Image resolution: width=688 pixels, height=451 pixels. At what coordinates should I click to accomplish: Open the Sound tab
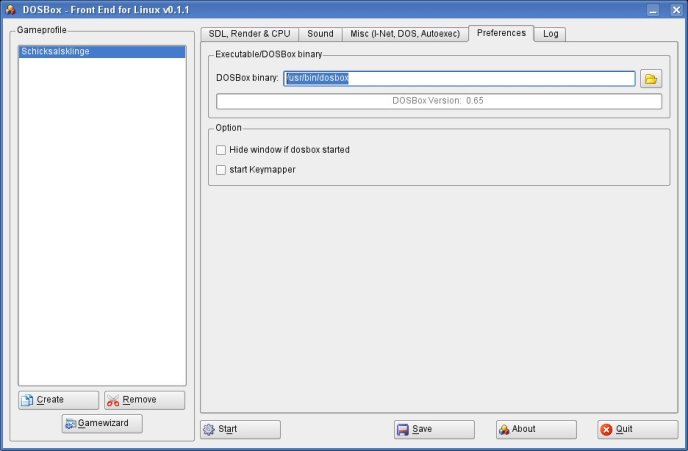(320, 34)
